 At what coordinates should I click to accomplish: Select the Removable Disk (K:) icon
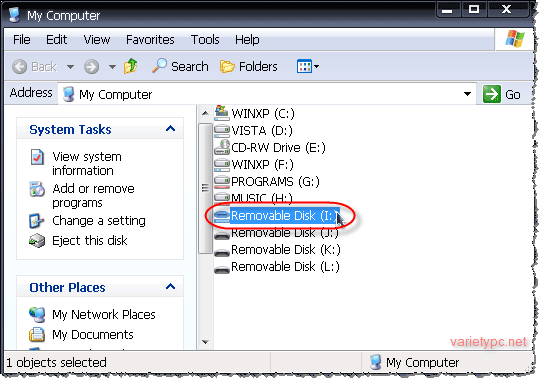coord(222,253)
